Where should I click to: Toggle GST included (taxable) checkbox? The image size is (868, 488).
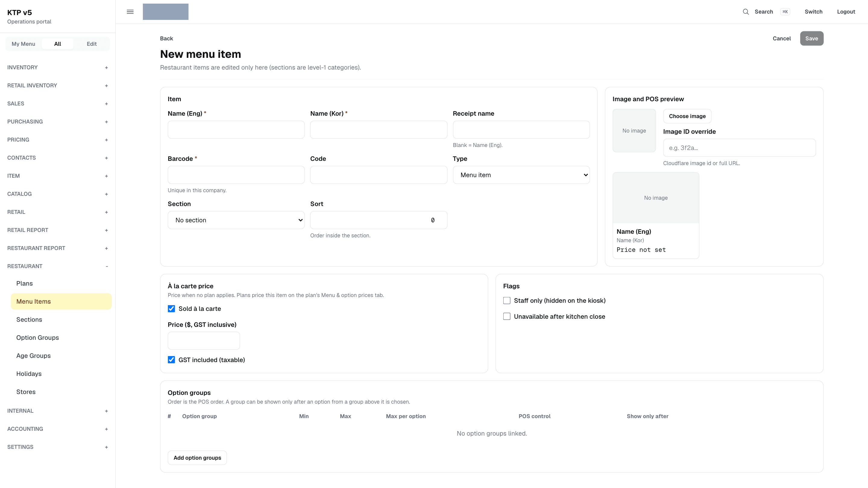pyautogui.click(x=171, y=360)
